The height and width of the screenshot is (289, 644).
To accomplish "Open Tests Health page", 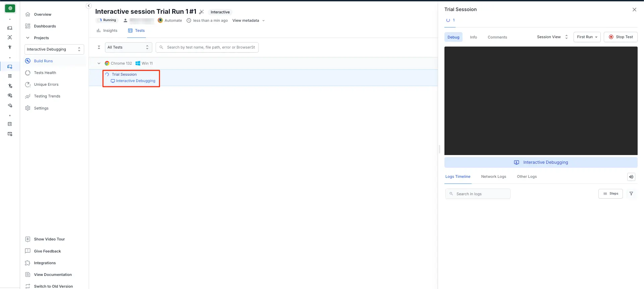I will [x=45, y=73].
